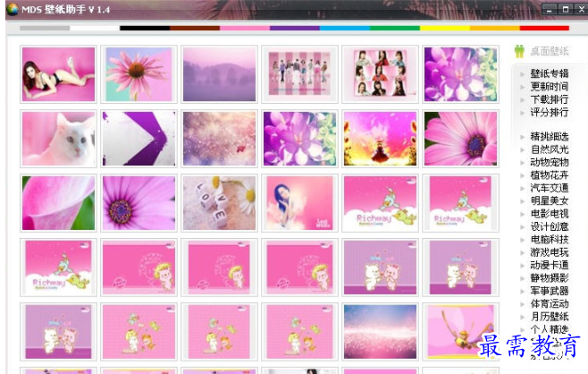
Task: Open the woman lying down wallpaper thumbnail
Action: [58, 74]
